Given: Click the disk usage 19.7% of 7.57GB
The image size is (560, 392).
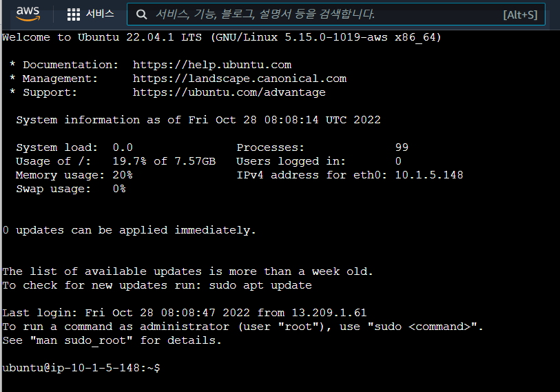Looking at the screenshot, I should click(x=164, y=161).
